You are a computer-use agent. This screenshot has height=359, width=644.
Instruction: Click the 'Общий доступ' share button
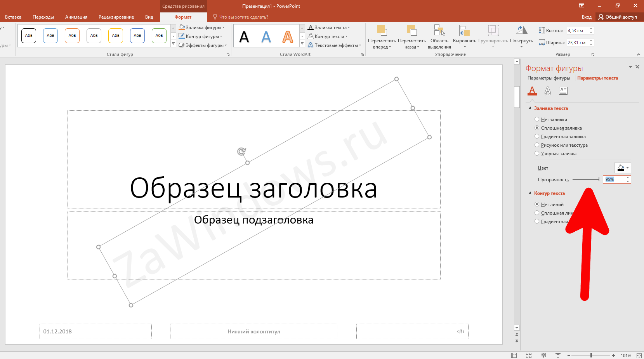(x=618, y=17)
